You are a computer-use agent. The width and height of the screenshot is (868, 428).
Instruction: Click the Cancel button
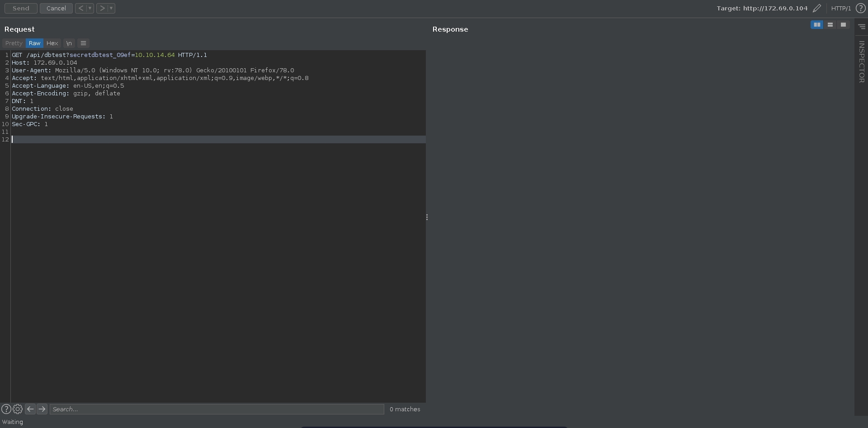coord(56,8)
